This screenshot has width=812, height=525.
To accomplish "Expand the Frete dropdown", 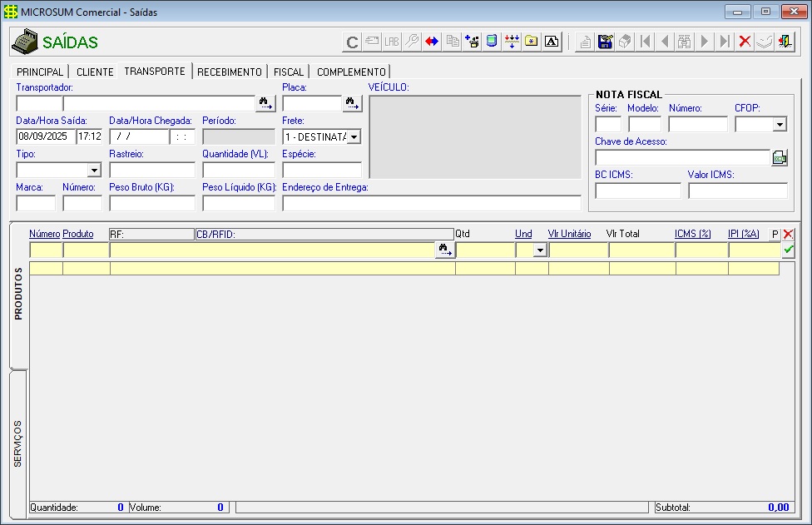I will click(354, 136).
